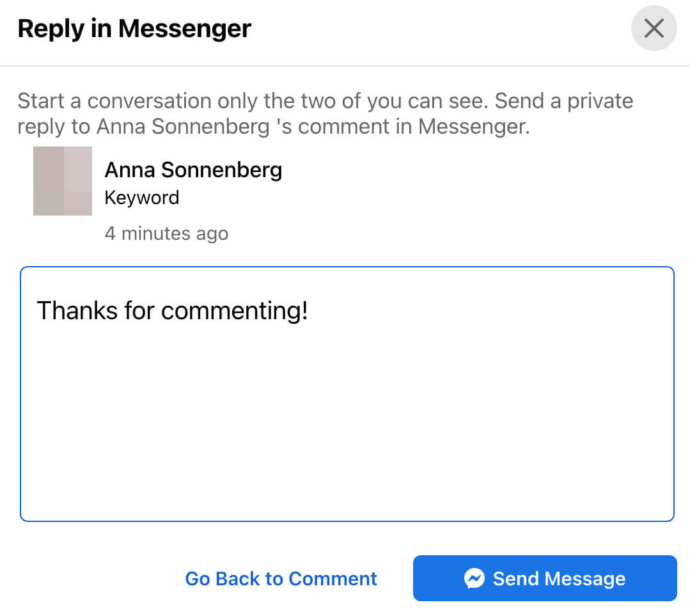Open Anna Sonnenberg's profile picture
Viewport: 690px width, 616px height.
coord(63,181)
